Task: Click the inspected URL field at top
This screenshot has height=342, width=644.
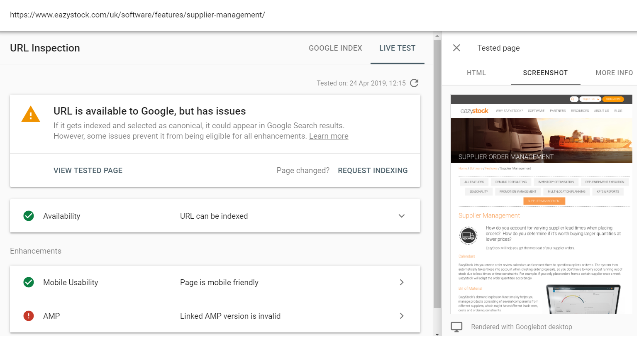Action: 137,15
